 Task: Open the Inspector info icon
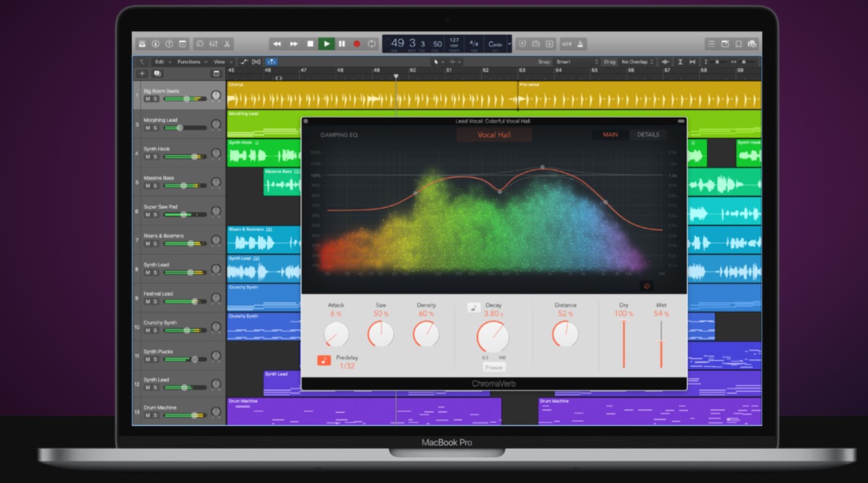point(156,43)
